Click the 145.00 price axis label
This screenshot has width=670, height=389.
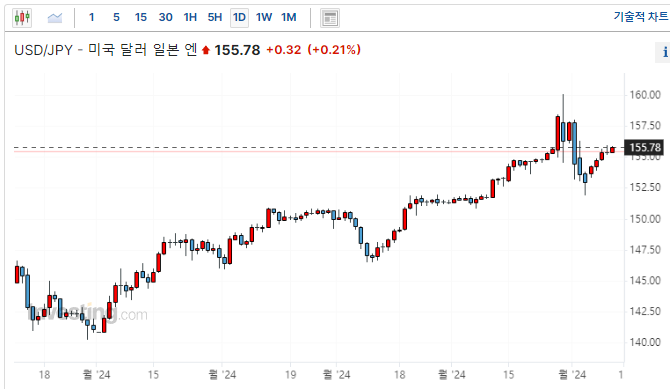(x=645, y=280)
